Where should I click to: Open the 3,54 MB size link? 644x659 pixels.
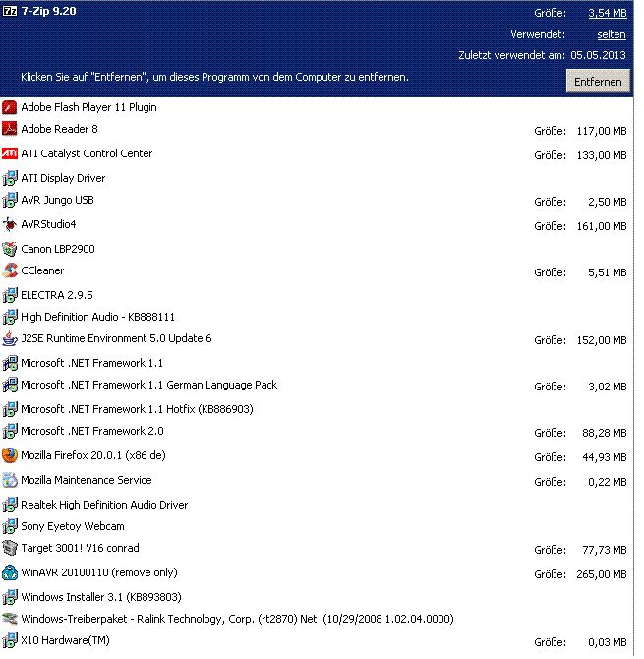pos(608,13)
